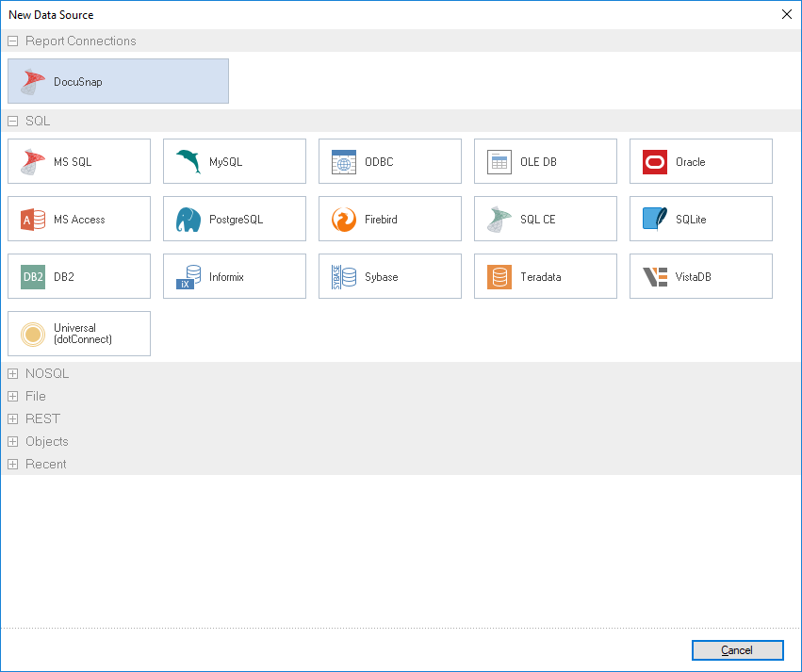Expand the NOSQL section
Screen dimensions: 802x672
tap(13, 374)
